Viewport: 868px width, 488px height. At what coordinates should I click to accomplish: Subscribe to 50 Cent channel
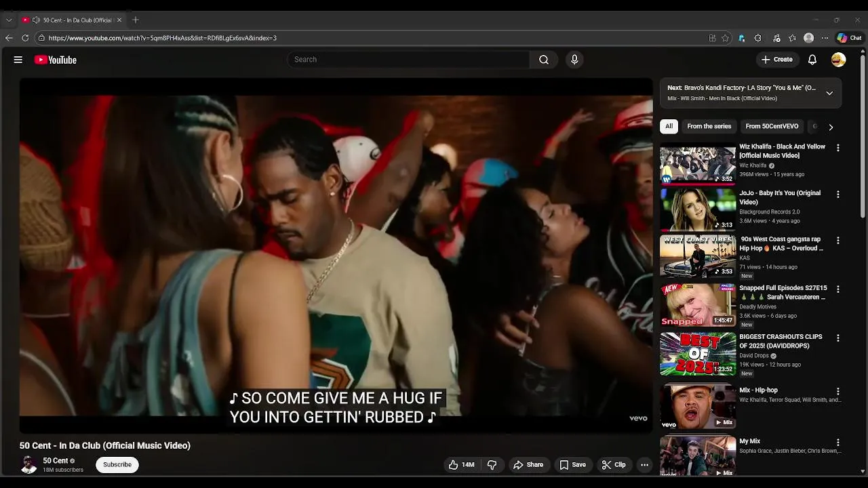pyautogui.click(x=117, y=465)
